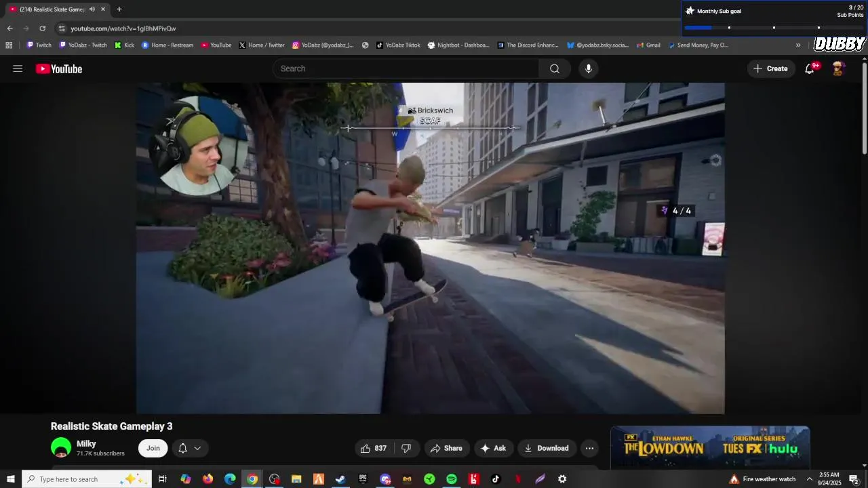Viewport: 868px width, 488px height.
Task: Open Settings gear on the taskbar
Action: tap(562, 479)
